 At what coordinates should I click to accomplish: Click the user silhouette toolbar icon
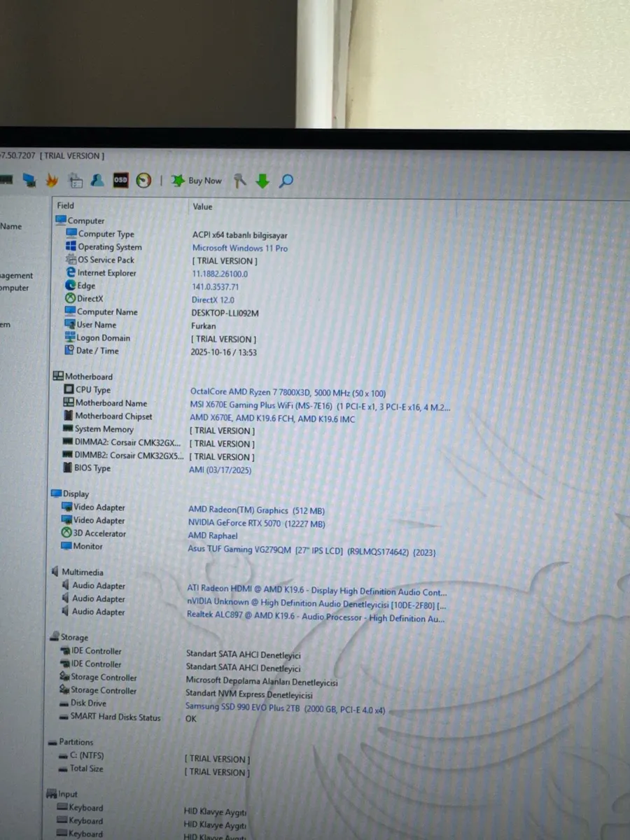pyautogui.click(x=98, y=180)
